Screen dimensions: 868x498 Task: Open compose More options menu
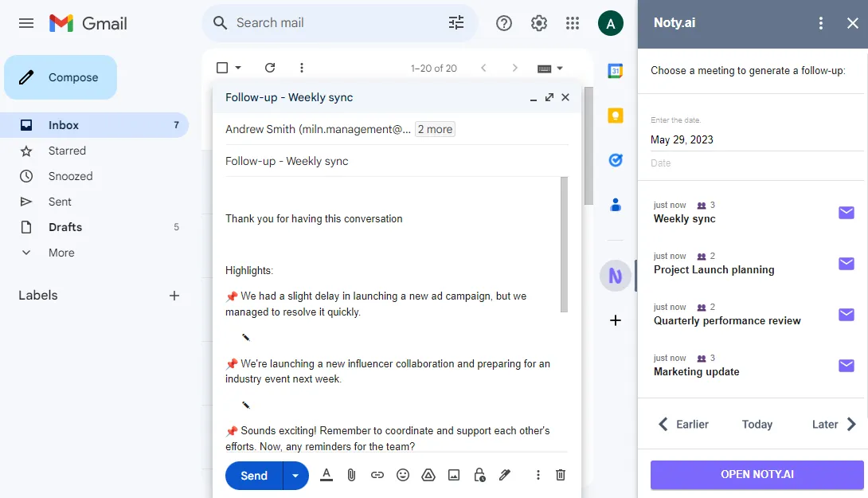click(538, 475)
